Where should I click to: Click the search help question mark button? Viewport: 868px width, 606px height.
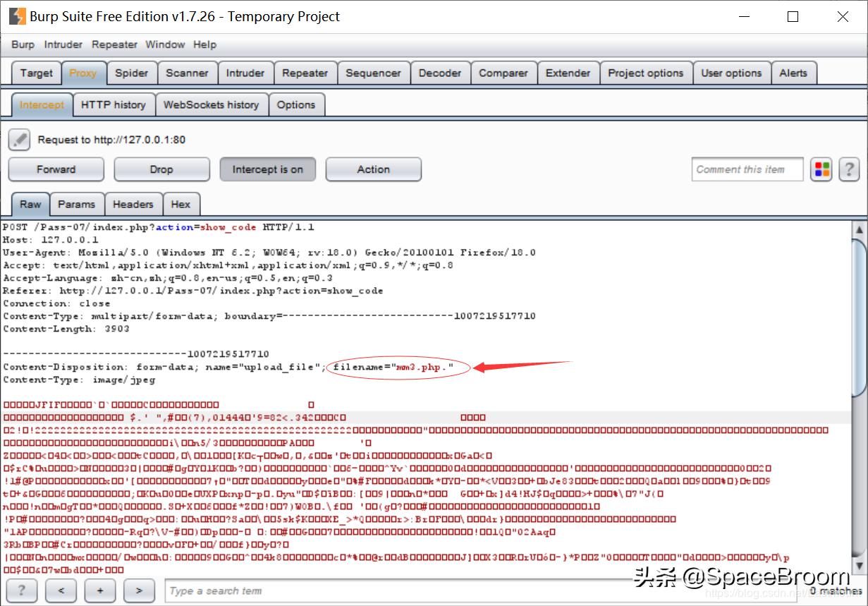[22, 590]
